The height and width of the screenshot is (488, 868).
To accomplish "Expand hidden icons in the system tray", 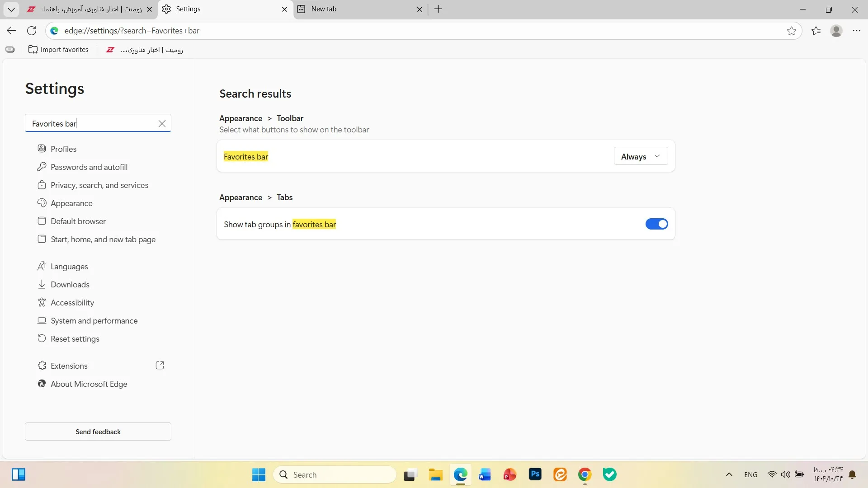I will 729,474.
